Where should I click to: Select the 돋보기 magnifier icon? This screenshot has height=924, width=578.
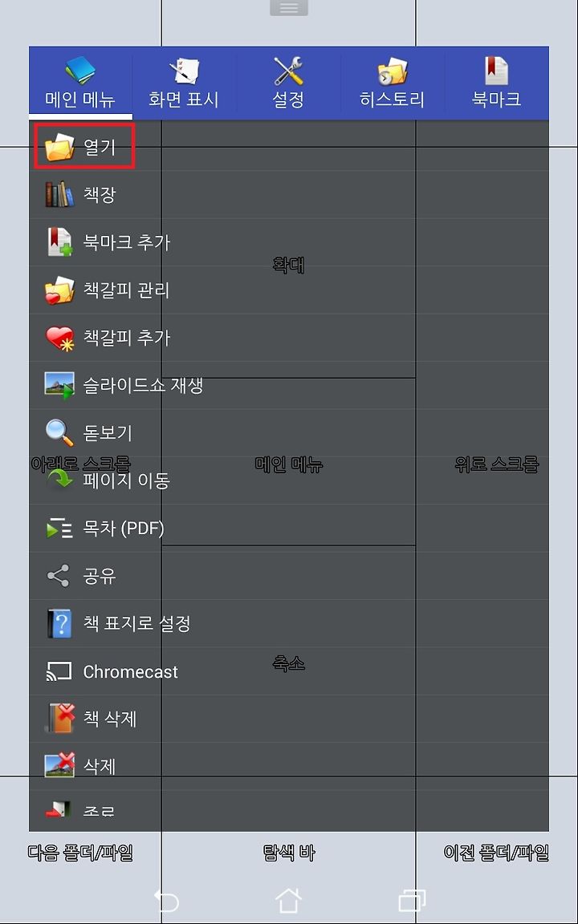[x=59, y=433]
